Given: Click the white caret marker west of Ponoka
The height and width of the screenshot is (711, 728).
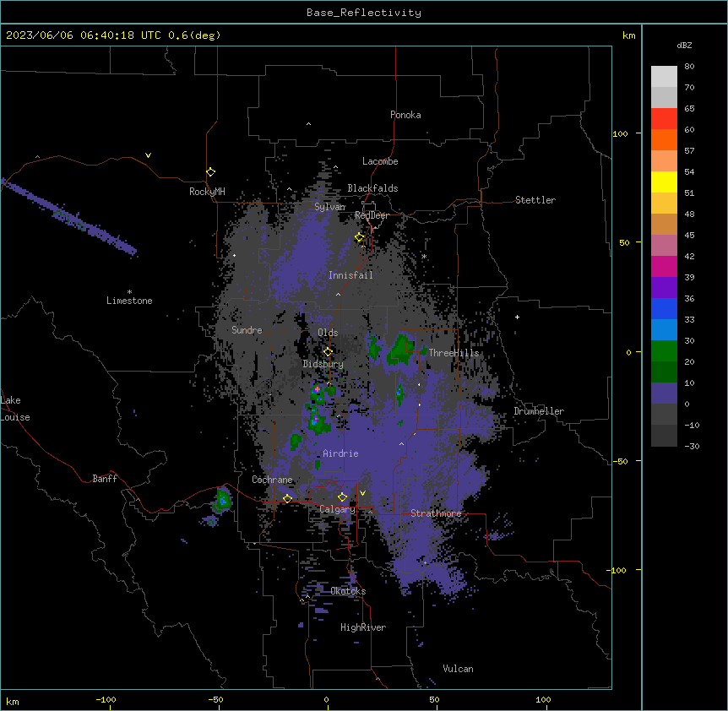Looking at the screenshot, I should point(308,124).
